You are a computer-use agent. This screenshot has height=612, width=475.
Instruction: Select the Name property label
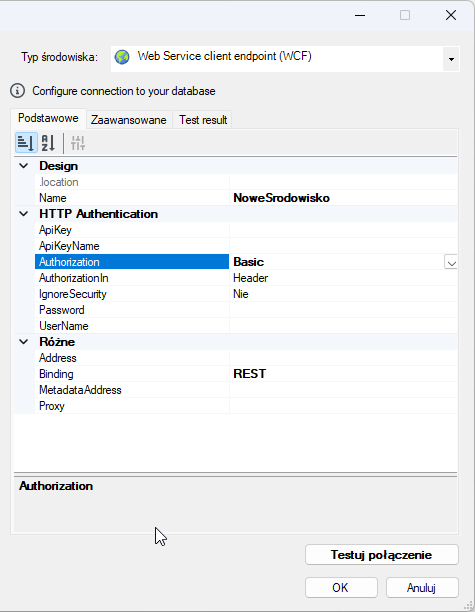tap(53, 198)
